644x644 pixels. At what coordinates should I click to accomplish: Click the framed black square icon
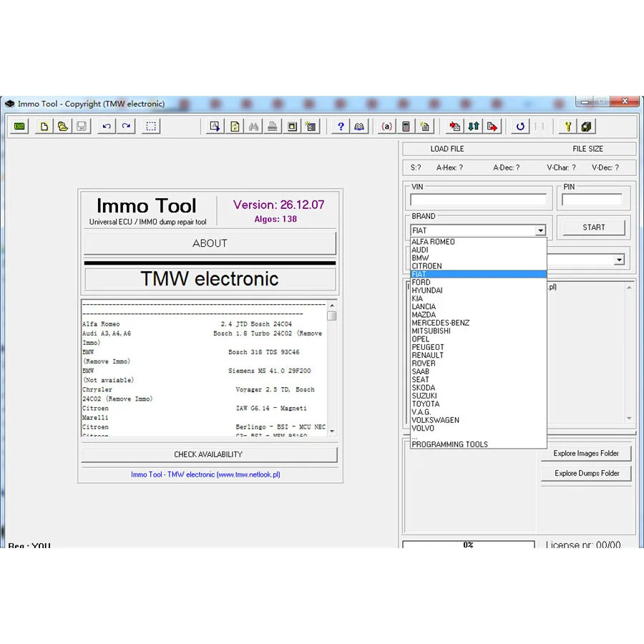point(292,126)
